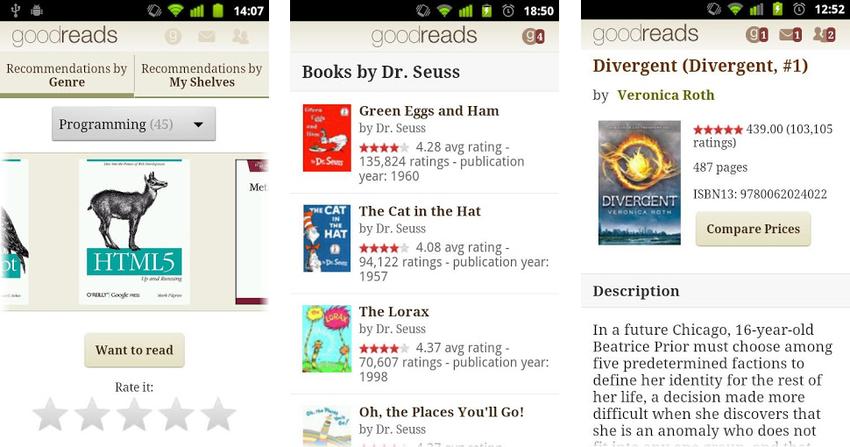Tap the greyed envelope icon in first screen header
This screenshot has width=850, height=447.
(x=207, y=36)
